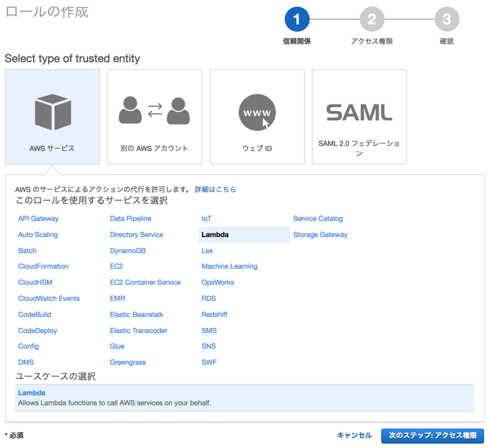Choose the Batch service

27,251
